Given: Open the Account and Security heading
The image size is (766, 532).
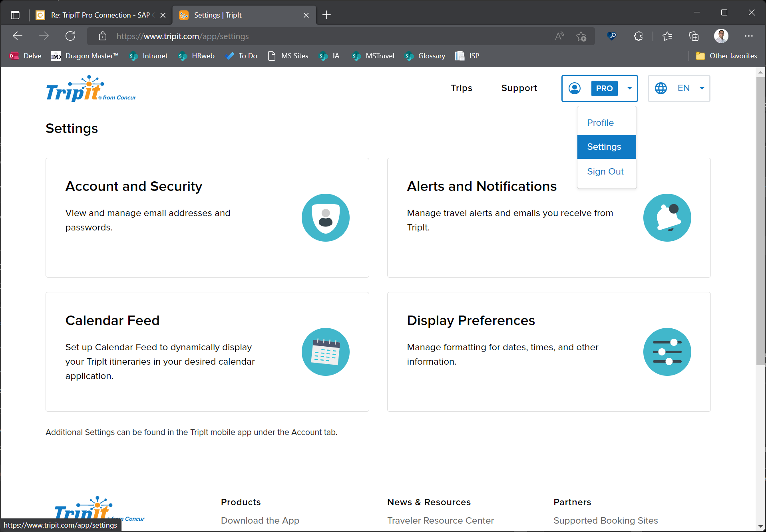Looking at the screenshot, I should [134, 186].
